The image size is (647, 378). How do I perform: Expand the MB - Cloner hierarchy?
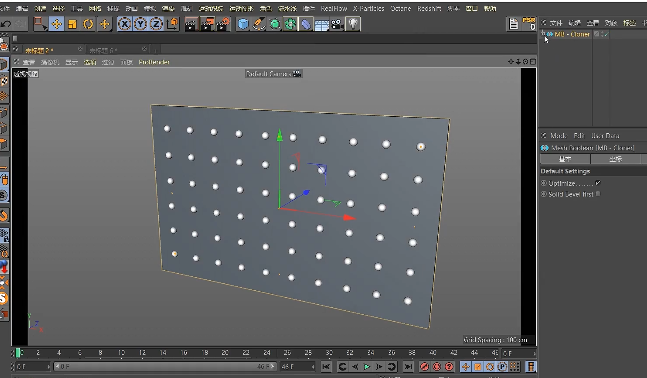543,34
